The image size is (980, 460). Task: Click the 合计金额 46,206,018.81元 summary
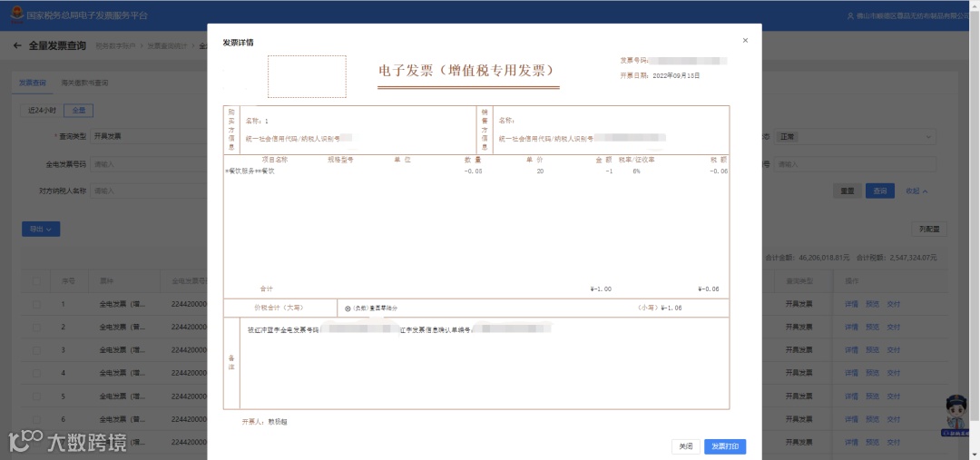point(807,258)
